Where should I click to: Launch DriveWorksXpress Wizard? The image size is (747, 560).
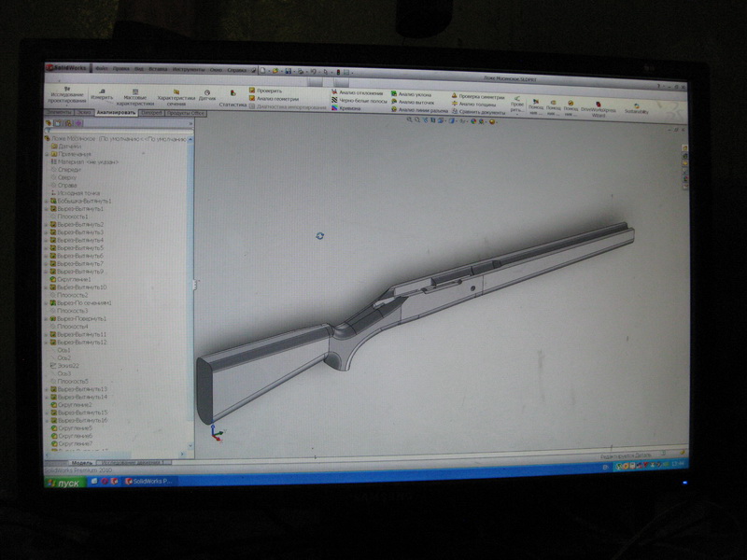tap(599, 110)
